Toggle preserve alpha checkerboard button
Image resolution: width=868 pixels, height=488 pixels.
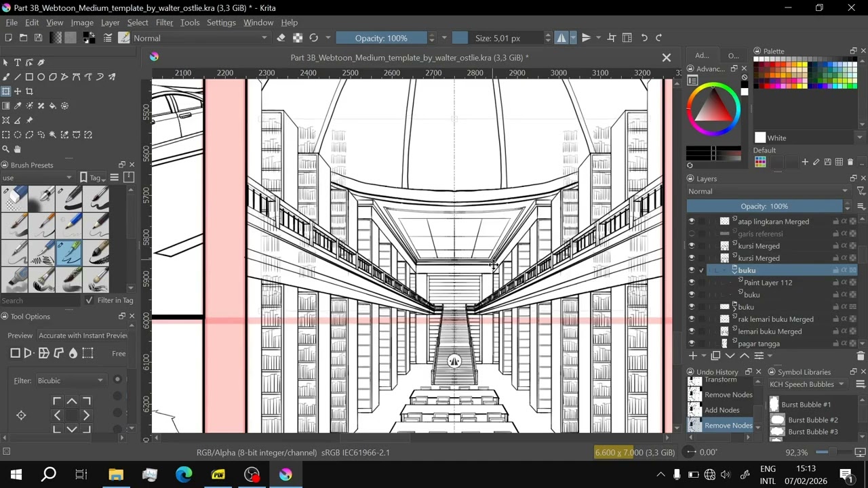(x=298, y=38)
